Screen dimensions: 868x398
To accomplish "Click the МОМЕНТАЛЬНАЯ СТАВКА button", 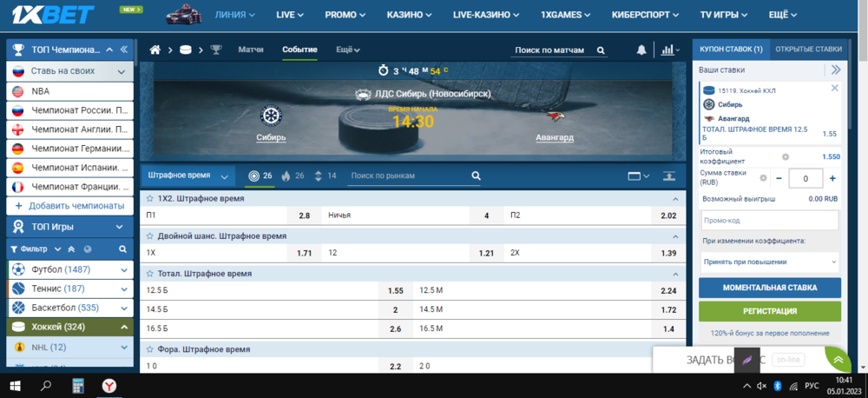I will coord(769,288).
